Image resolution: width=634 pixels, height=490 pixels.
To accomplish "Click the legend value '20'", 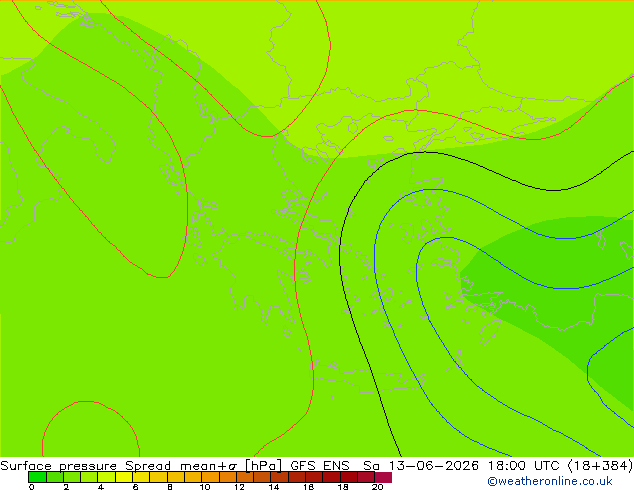I will point(377,487).
